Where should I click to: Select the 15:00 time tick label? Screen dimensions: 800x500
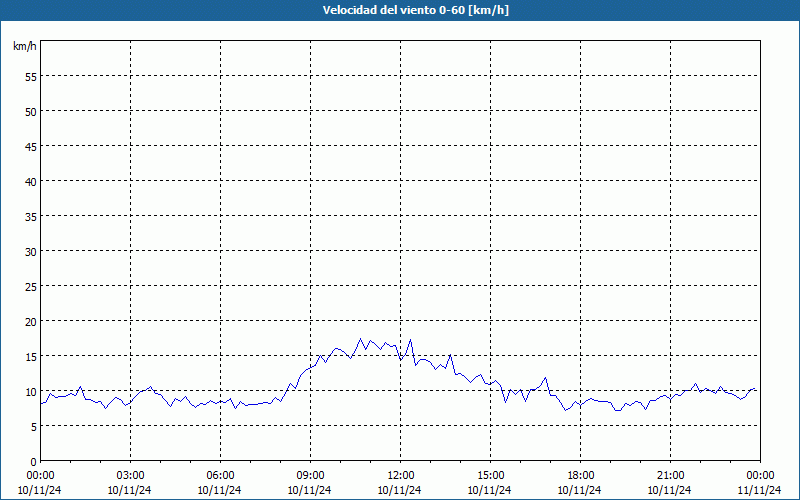[490, 475]
